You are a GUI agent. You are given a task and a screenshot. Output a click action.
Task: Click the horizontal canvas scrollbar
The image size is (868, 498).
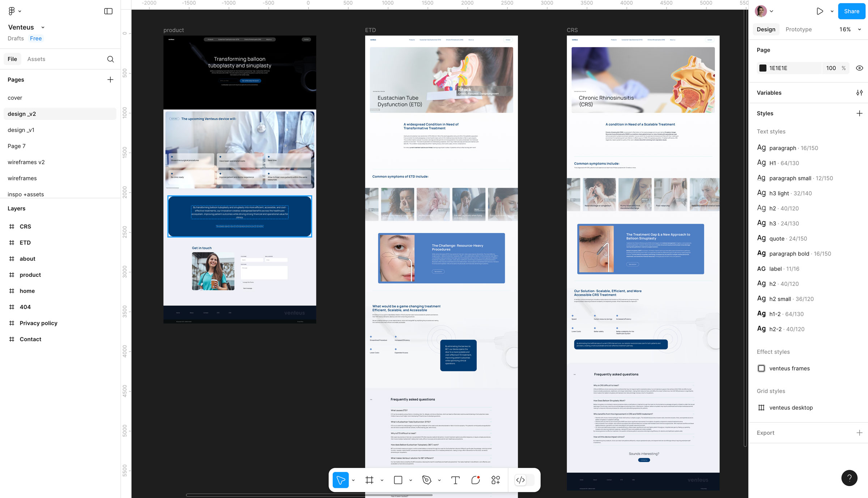click(309, 495)
